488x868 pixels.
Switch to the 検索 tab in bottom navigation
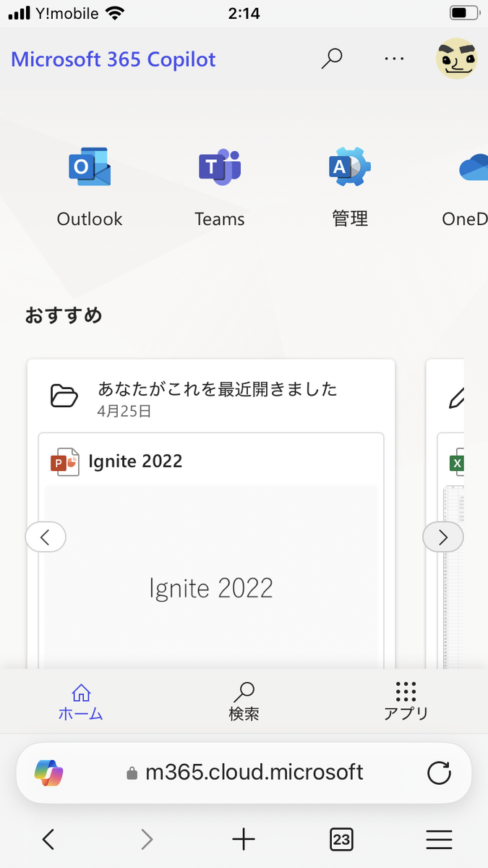(244, 699)
